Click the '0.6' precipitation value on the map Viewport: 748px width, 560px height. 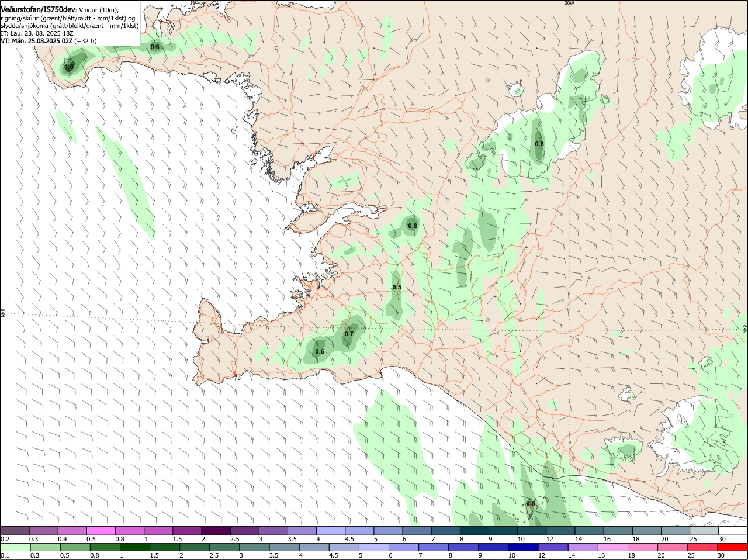coord(320,351)
